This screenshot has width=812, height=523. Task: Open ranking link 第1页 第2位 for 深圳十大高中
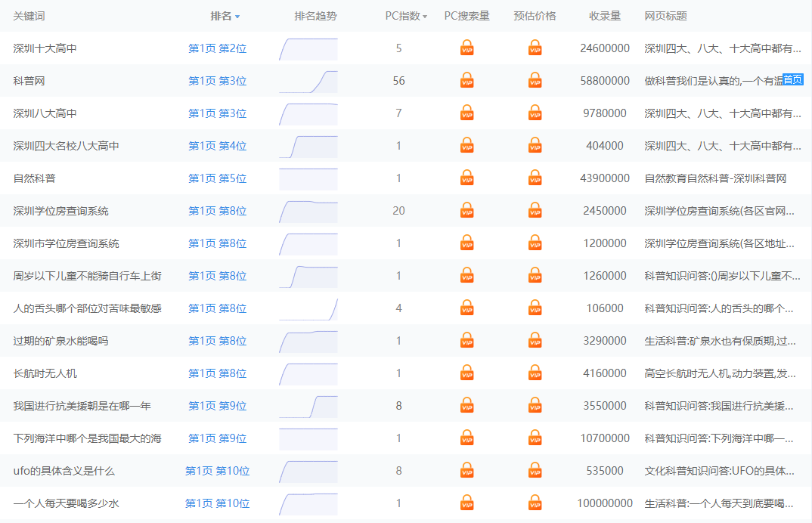[x=217, y=48]
